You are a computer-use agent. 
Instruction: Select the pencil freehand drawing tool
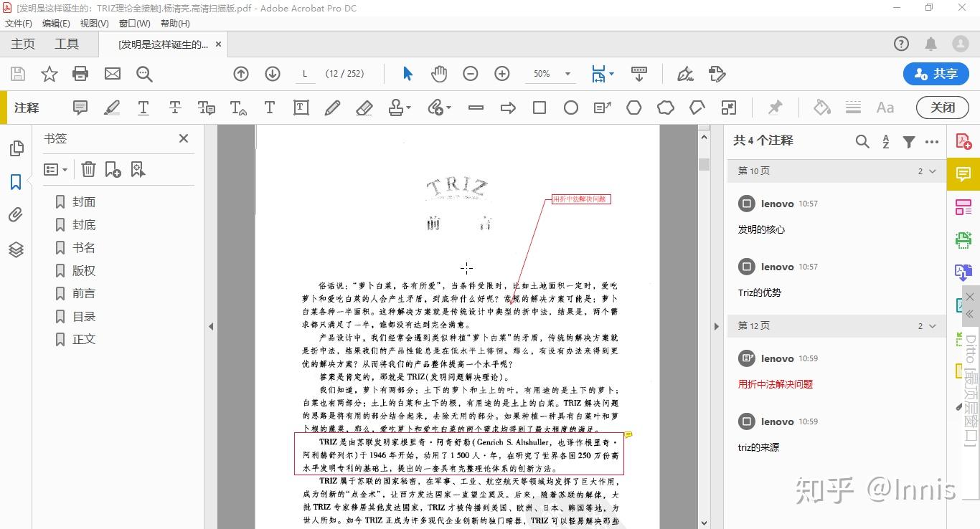(332, 108)
